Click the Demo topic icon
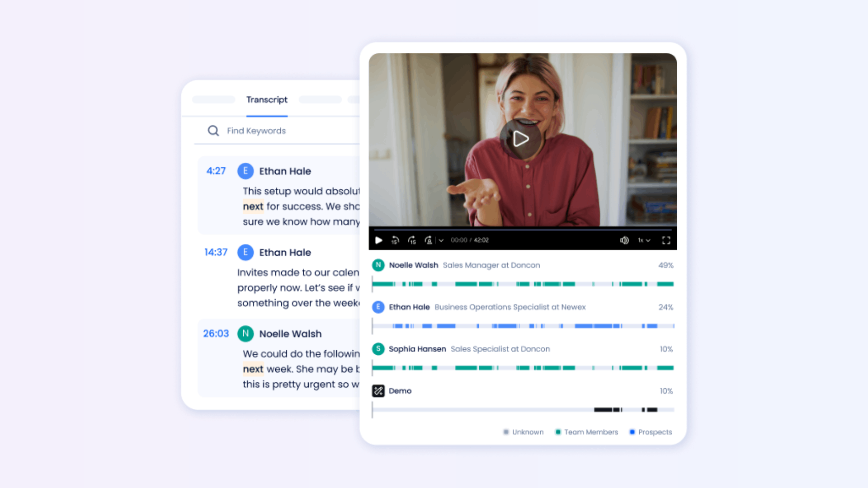868x488 pixels. (x=378, y=391)
